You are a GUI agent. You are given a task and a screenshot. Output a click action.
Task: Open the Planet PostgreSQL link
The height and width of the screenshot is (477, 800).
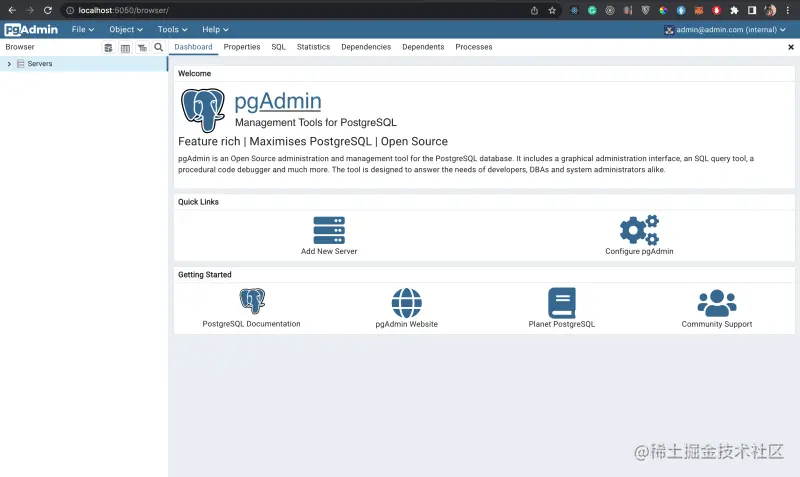562,324
